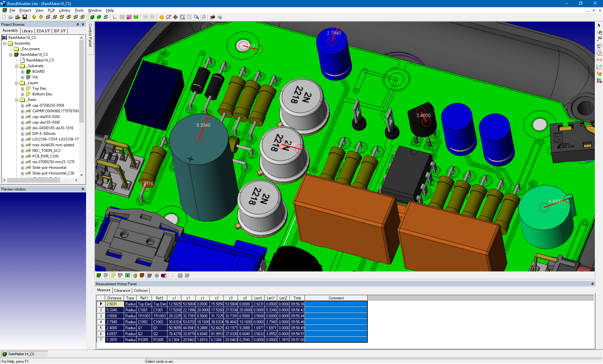Select the pan four-arrow tool
This screenshot has width=603, height=364.
coord(175,17)
